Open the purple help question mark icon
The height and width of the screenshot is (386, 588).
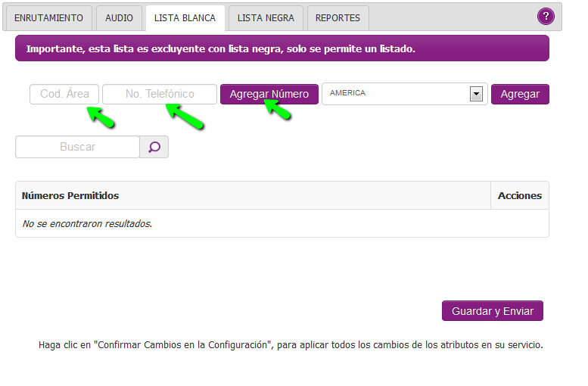tap(546, 16)
